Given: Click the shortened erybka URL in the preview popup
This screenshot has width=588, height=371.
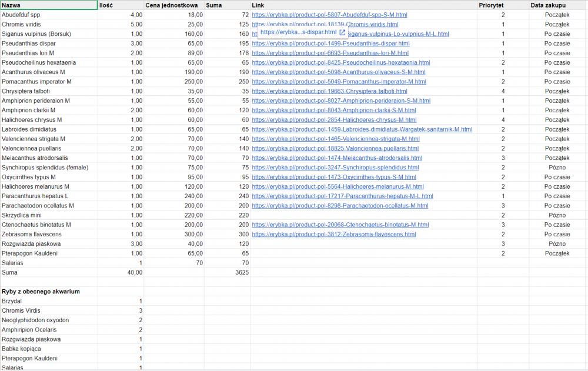Looking at the screenshot, I should click(298, 32).
